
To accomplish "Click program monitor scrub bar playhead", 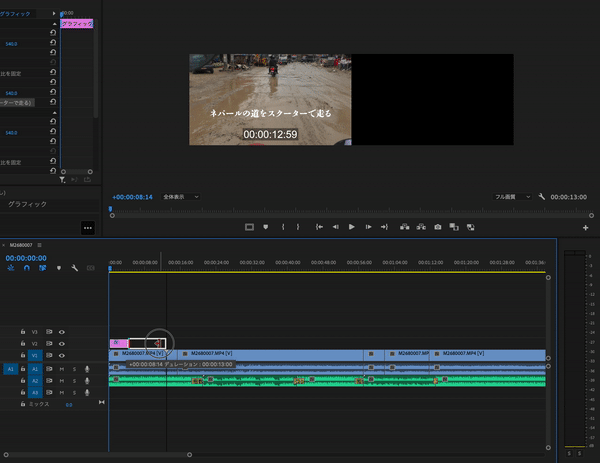I will coord(110,209).
